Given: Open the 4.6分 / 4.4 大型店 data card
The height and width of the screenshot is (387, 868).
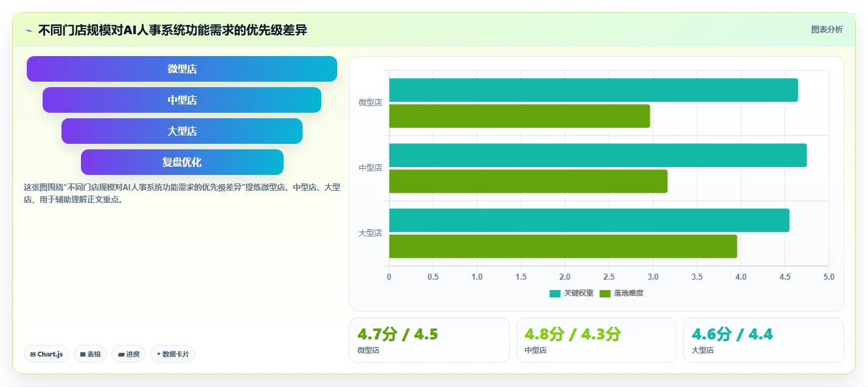Looking at the screenshot, I should 763,340.
